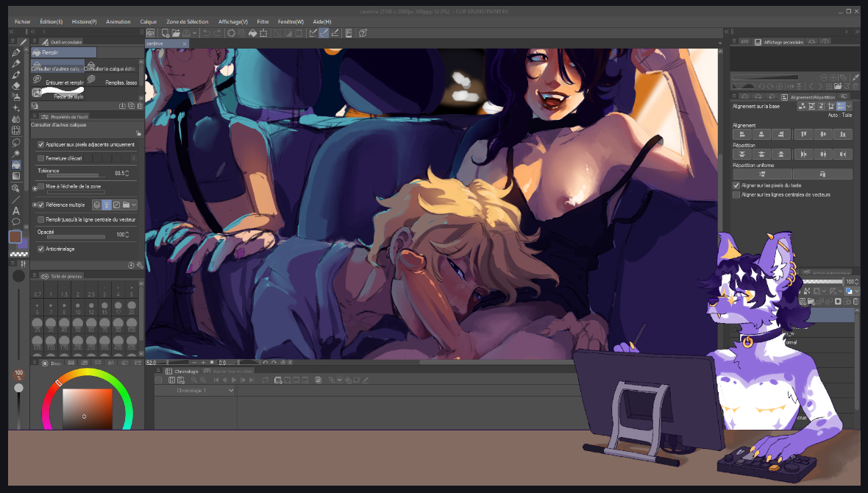Open the help question mark icon
Screen dimensions: 868x493
pyautogui.click(x=363, y=33)
